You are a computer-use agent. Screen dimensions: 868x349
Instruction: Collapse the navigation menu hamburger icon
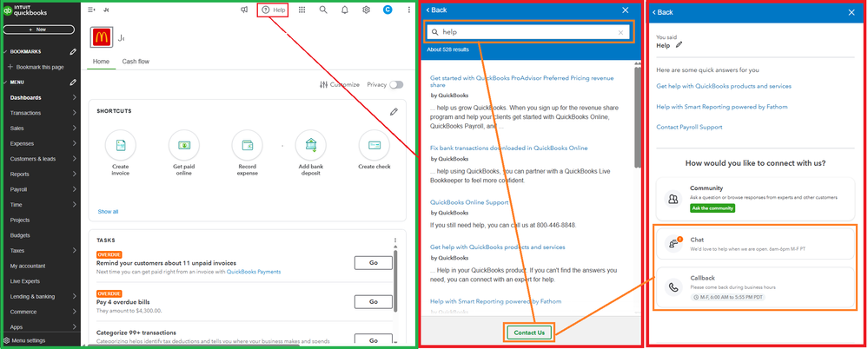click(91, 10)
